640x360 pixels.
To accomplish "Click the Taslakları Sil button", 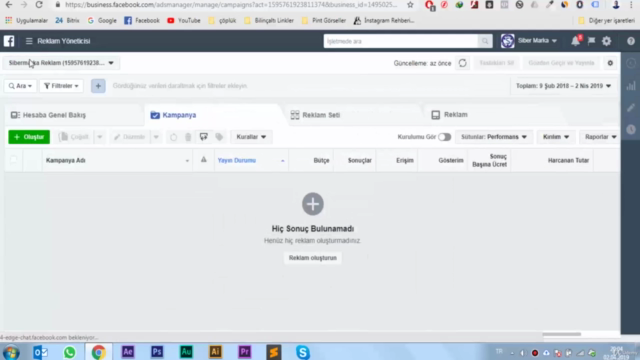I will pos(497,63).
